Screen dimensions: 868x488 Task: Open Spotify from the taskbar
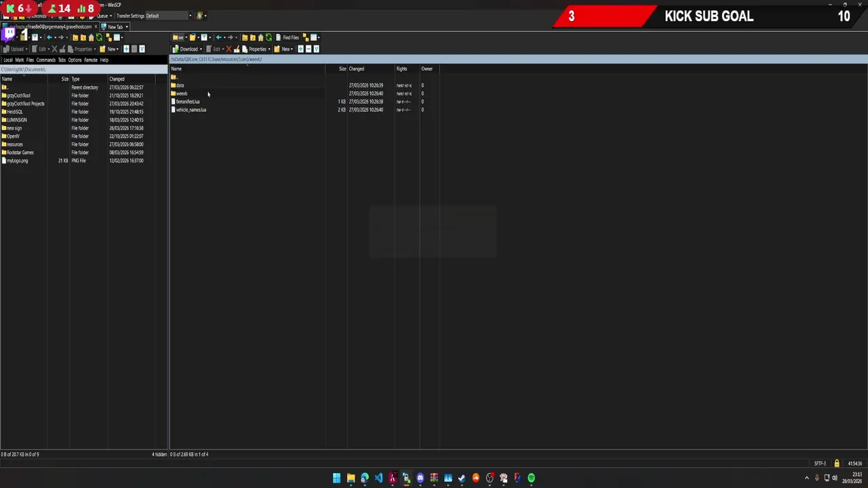click(x=531, y=478)
